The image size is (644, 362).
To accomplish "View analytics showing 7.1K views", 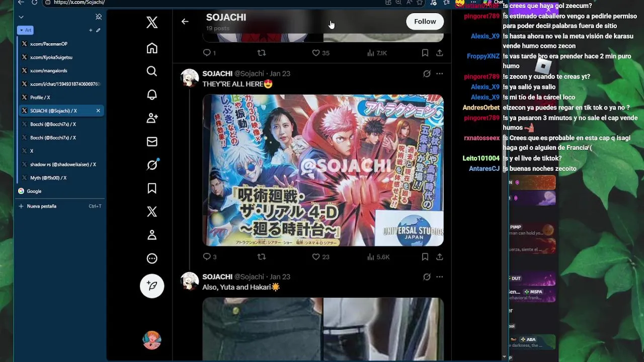I will coord(377,53).
